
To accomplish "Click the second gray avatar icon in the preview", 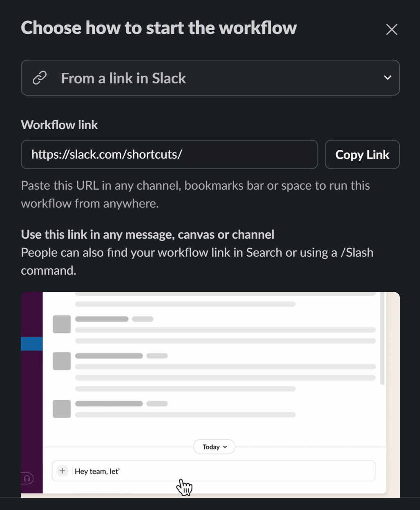I will (62, 361).
